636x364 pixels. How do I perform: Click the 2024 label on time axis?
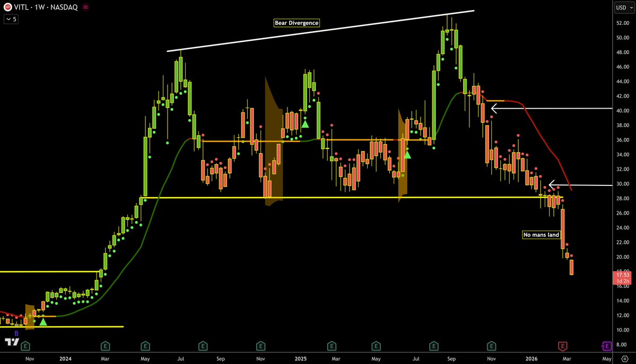65,359
